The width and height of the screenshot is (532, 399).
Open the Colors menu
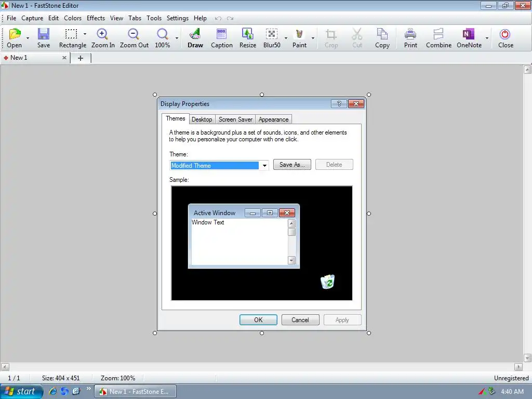pyautogui.click(x=73, y=18)
